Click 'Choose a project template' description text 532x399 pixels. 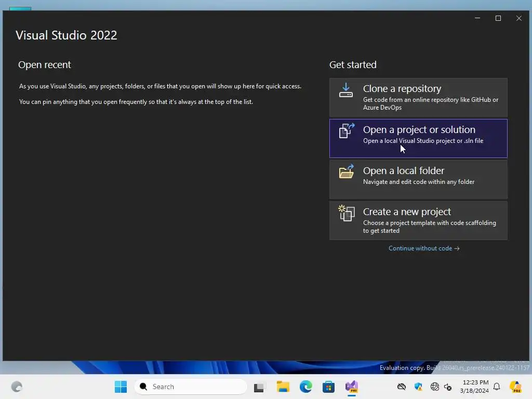[x=430, y=227]
